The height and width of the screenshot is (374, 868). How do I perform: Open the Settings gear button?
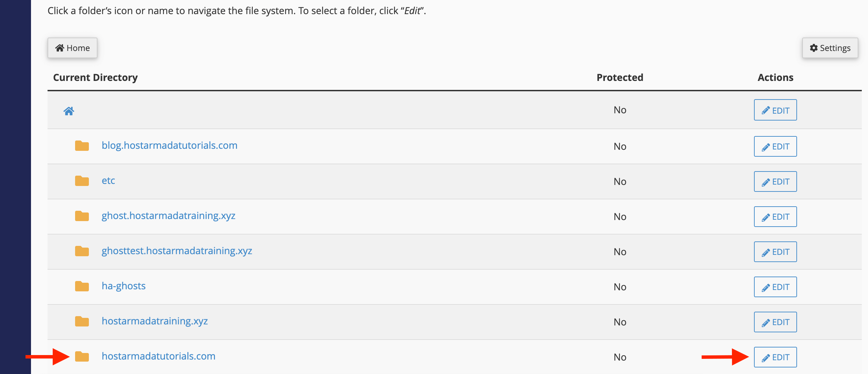830,48
